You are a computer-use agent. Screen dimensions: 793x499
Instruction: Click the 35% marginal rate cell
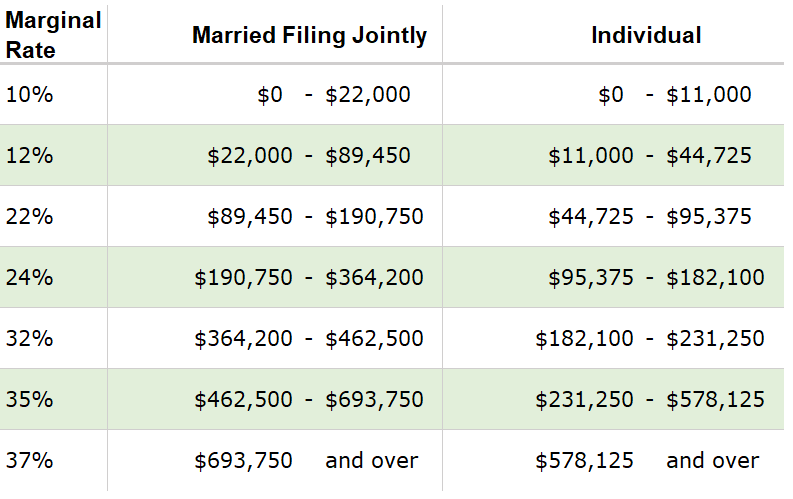(x=28, y=400)
